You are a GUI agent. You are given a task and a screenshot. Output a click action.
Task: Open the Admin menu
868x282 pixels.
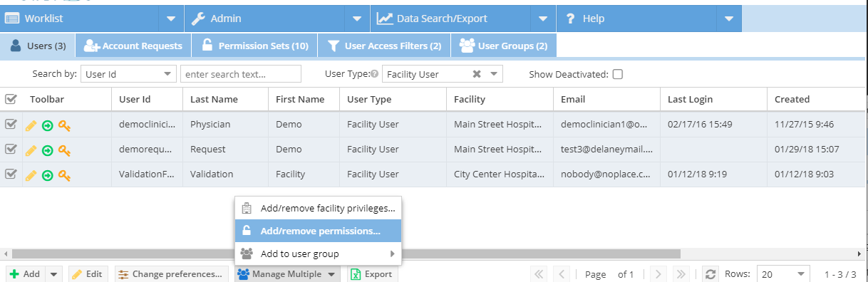(264, 19)
